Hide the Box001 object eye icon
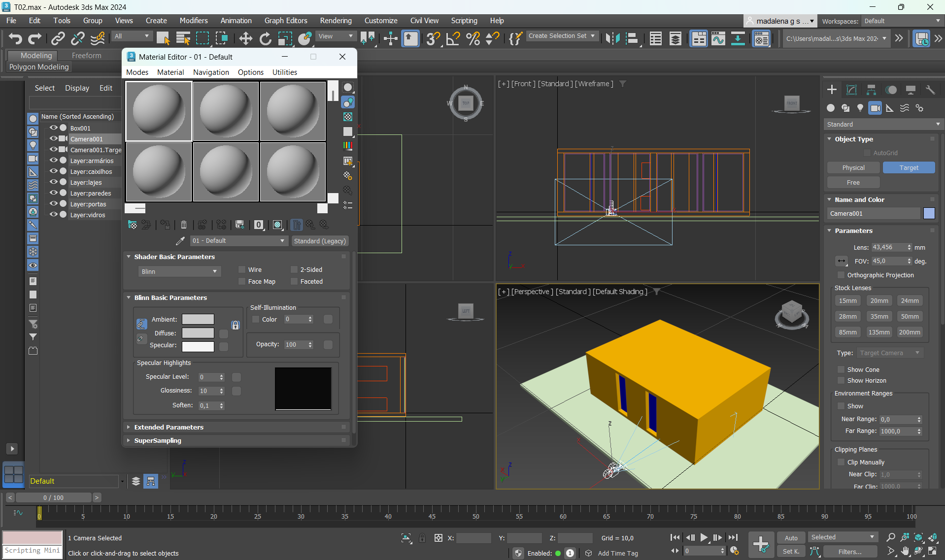 pos(54,128)
